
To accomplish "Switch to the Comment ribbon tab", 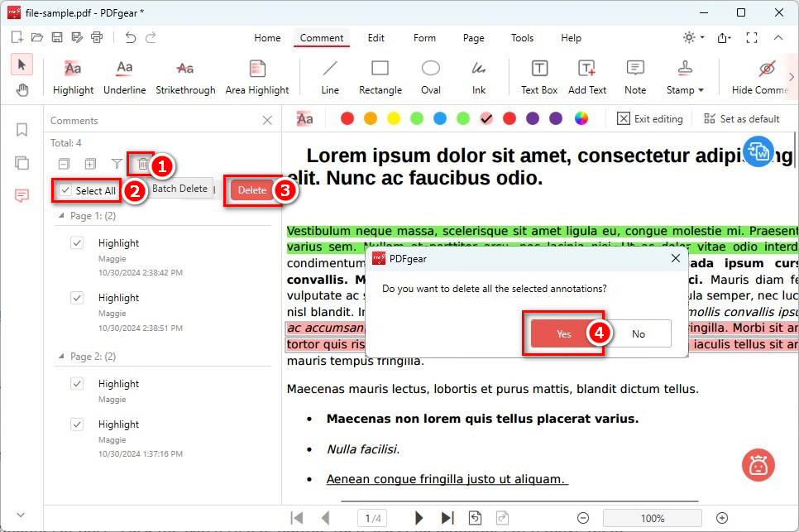I will 321,38.
